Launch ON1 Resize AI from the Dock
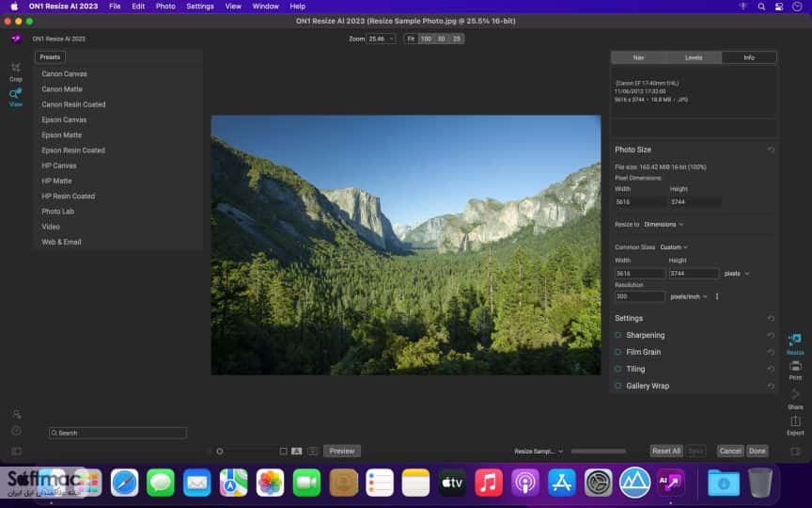Viewport: 812px width, 508px height. click(x=671, y=483)
